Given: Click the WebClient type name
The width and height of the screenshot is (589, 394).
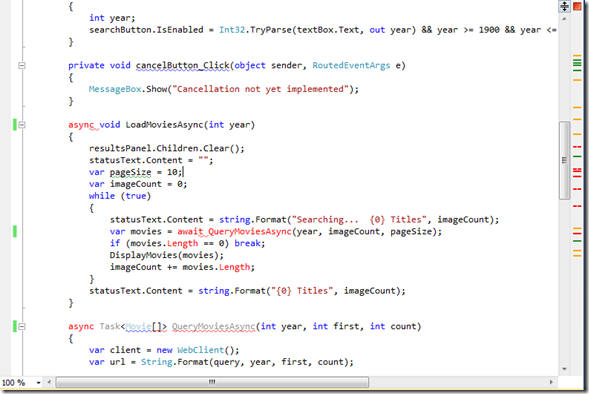Looking at the screenshot, I should pyautogui.click(x=201, y=350).
